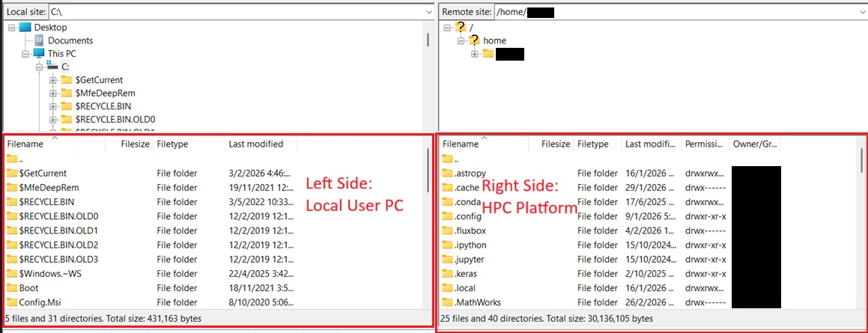
Task: Select $RECYCLE.BIN in the local tree
Action: pyautogui.click(x=103, y=106)
